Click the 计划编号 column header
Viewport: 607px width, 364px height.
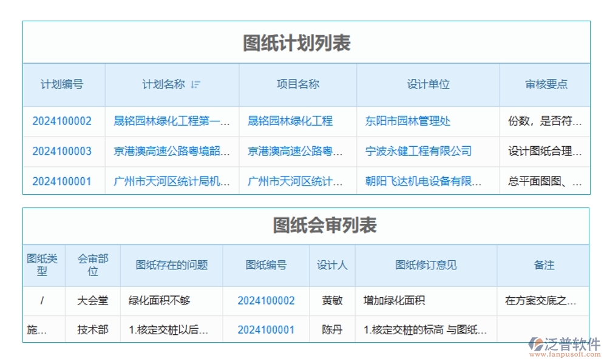(x=63, y=85)
